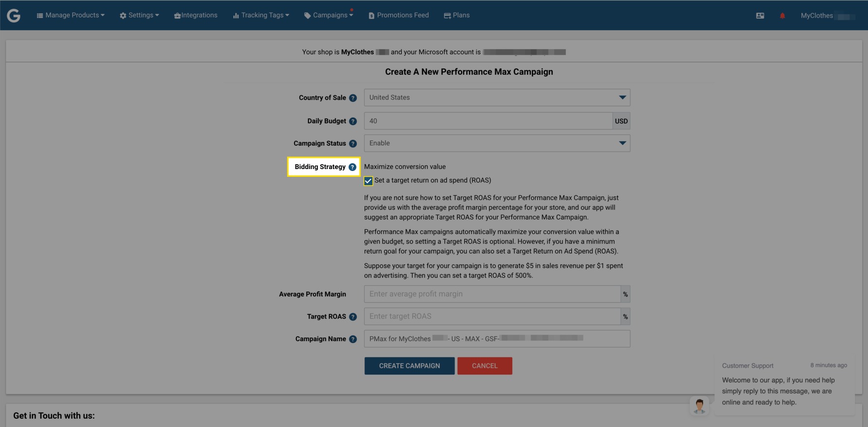
Task: Open the MyClothes account menu
Action: (828, 16)
